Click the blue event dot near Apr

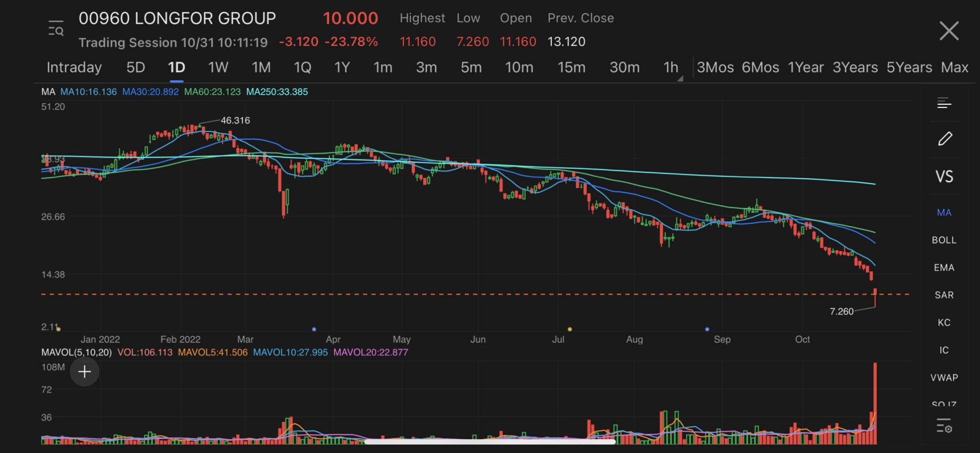314,329
